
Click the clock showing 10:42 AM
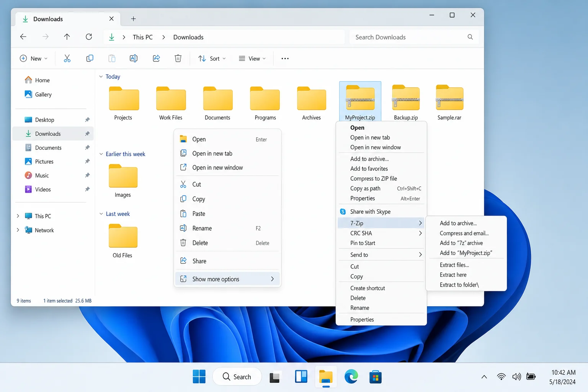pos(563,372)
